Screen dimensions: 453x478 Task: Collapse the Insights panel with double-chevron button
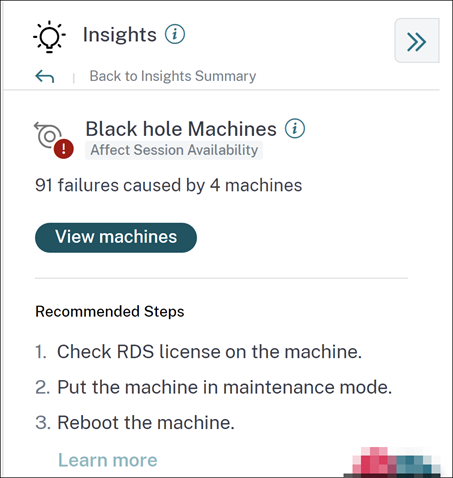(417, 41)
